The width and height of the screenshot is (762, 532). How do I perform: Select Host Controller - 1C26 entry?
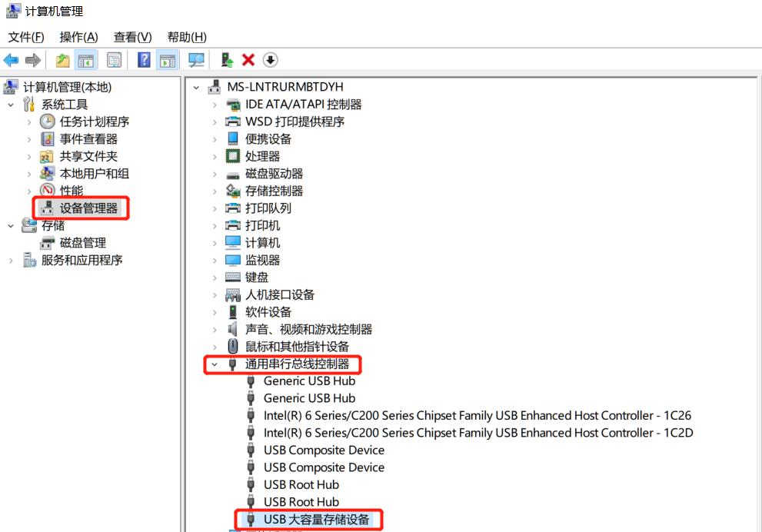click(477, 415)
